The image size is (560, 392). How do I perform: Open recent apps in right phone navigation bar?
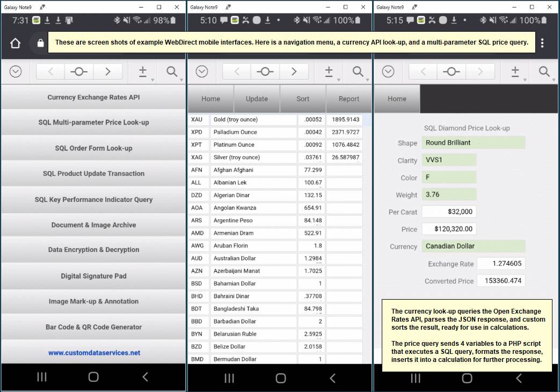click(x=416, y=378)
